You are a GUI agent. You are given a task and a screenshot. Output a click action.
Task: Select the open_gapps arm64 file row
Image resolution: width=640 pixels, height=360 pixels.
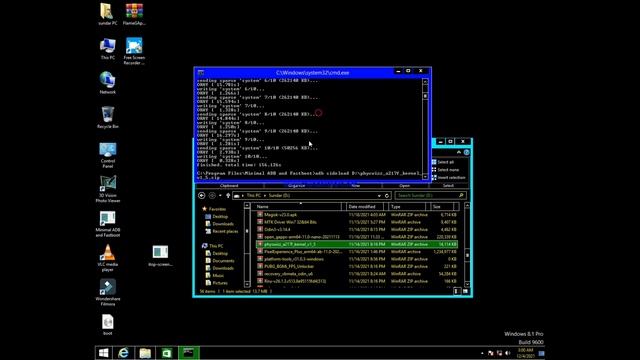[357, 237]
